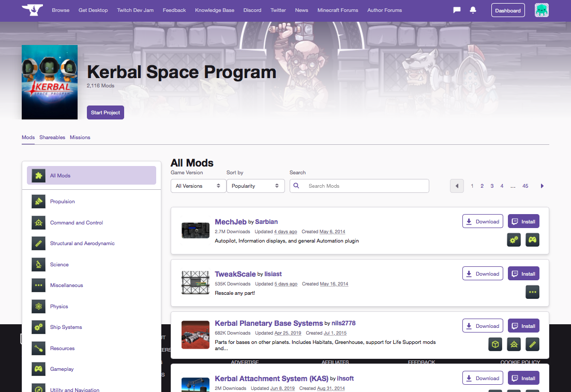Click the Physics atom icon
This screenshot has height=392, width=571.
(x=39, y=307)
